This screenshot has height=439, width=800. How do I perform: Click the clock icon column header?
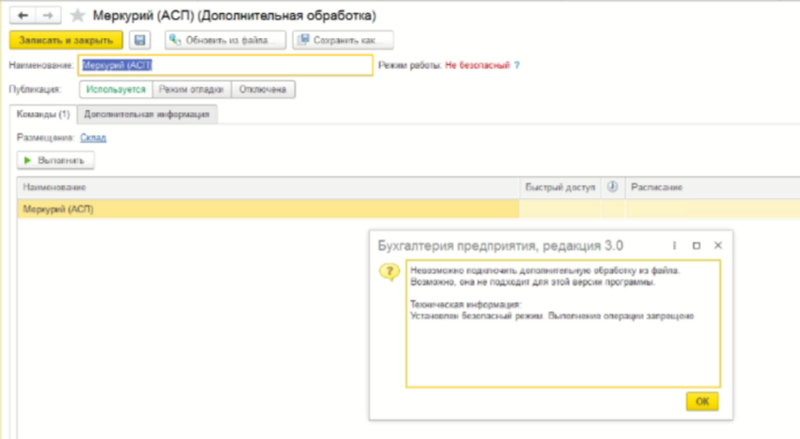612,187
